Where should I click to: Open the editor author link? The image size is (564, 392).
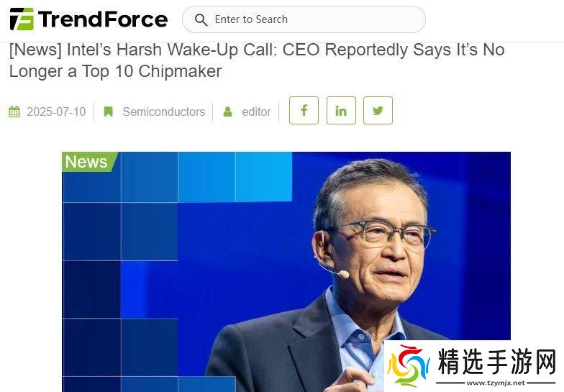[x=256, y=111]
